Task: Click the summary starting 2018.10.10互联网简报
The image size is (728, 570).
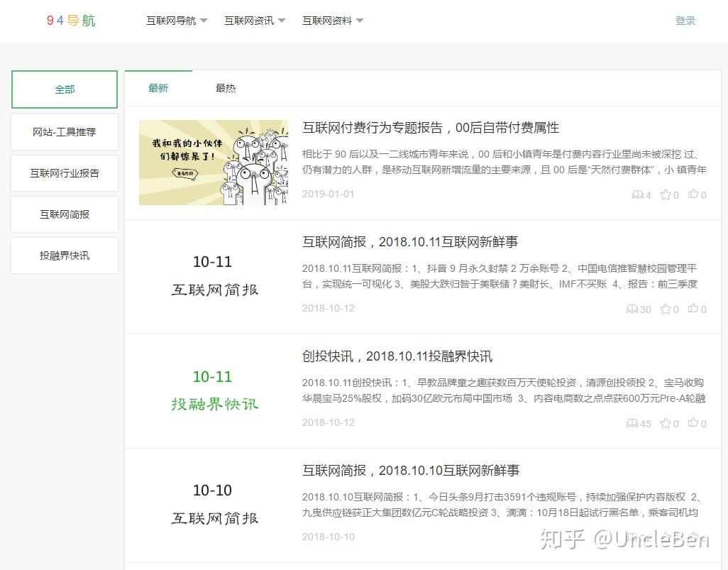Action: click(502, 505)
